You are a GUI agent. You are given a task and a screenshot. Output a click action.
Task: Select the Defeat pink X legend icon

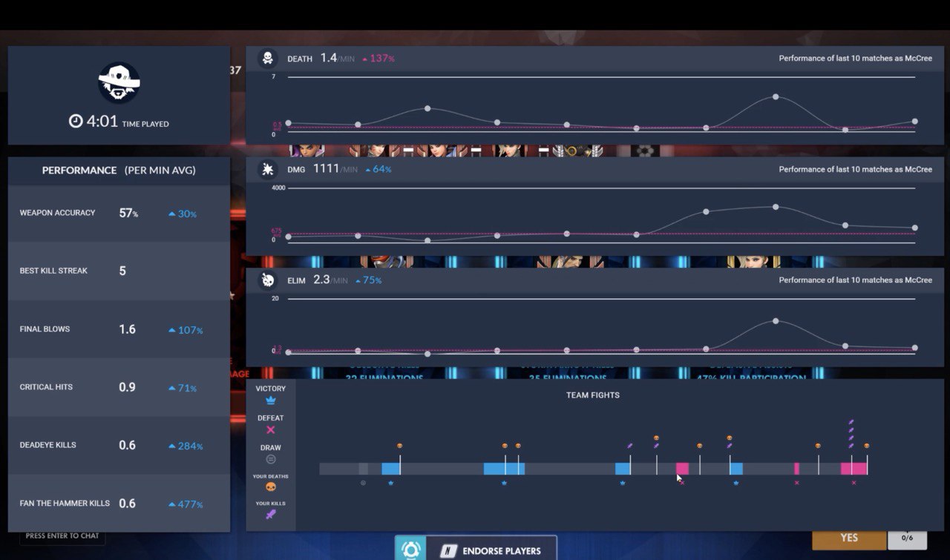click(270, 429)
